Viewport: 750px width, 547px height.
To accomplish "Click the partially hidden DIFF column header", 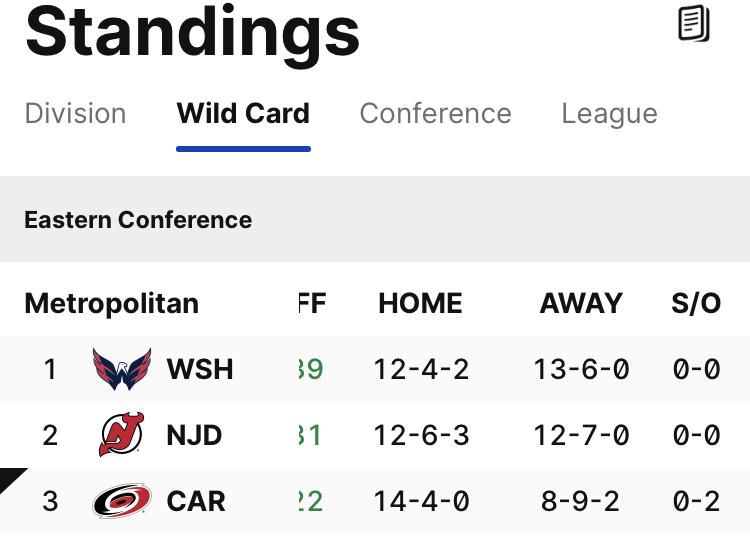I will pos(312,303).
